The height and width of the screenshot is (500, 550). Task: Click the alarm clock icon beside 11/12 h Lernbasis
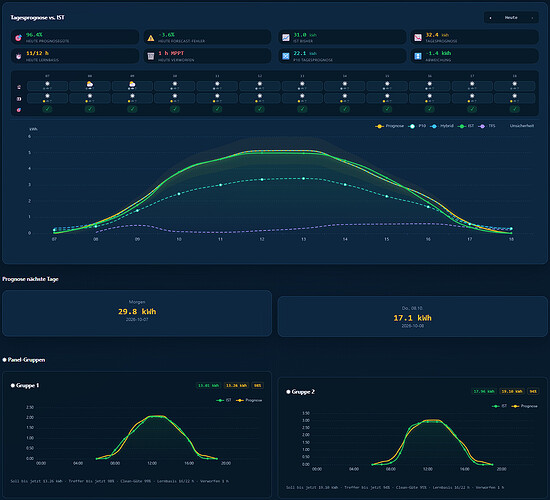(18, 56)
